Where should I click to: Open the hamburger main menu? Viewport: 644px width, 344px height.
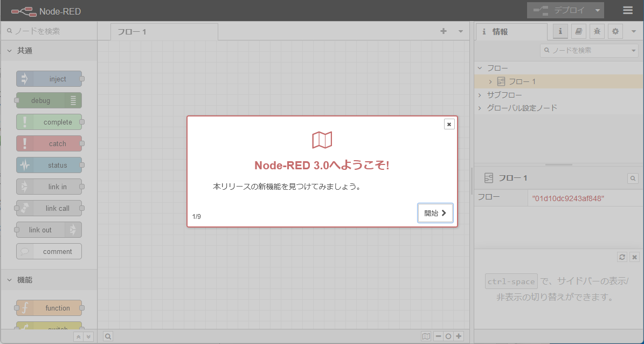pyautogui.click(x=628, y=10)
